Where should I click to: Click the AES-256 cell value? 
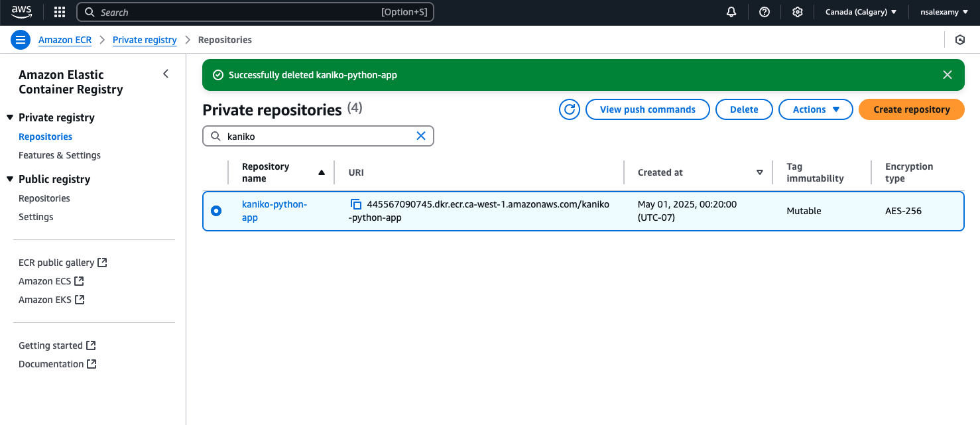click(x=903, y=211)
